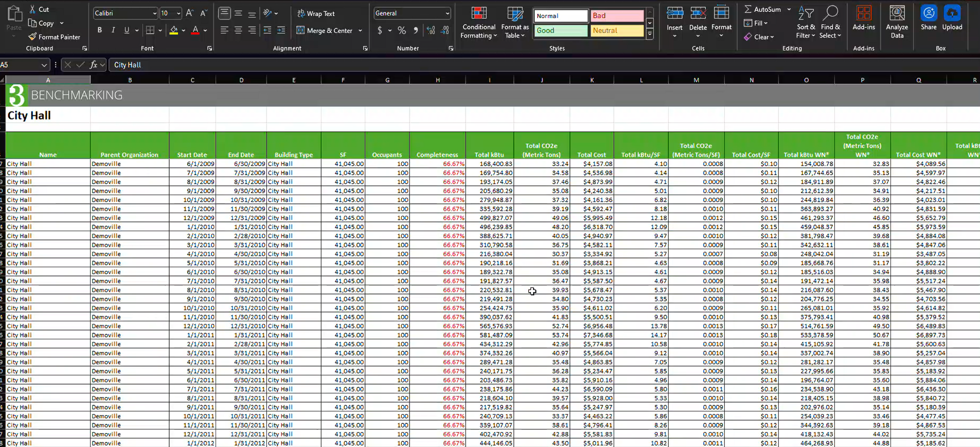Click Merge & Center button
The height and width of the screenshot is (447, 980).
pyautogui.click(x=325, y=31)
